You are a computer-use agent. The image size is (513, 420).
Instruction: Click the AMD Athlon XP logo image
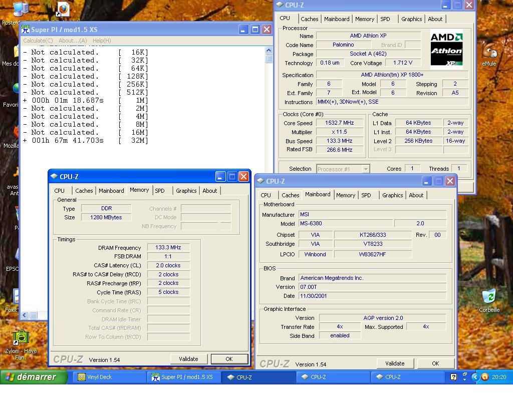pos(446,49)
